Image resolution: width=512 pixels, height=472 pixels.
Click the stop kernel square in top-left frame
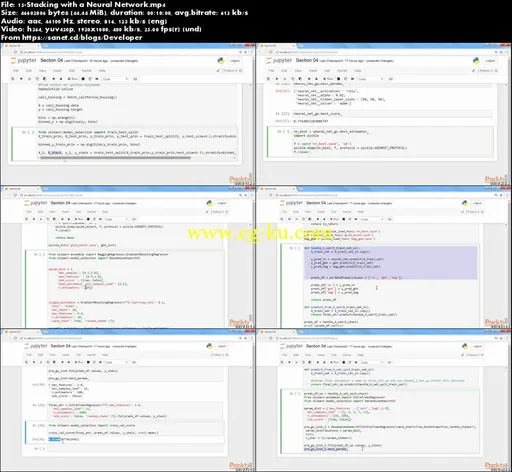83,79
